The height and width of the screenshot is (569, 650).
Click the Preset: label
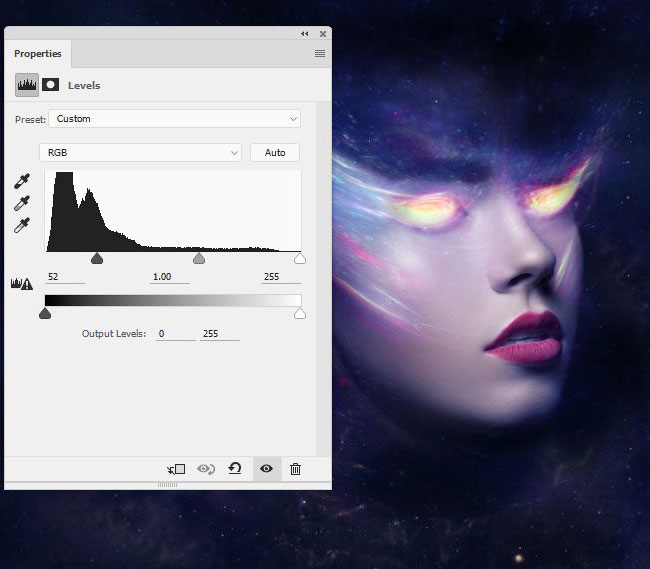30,120
